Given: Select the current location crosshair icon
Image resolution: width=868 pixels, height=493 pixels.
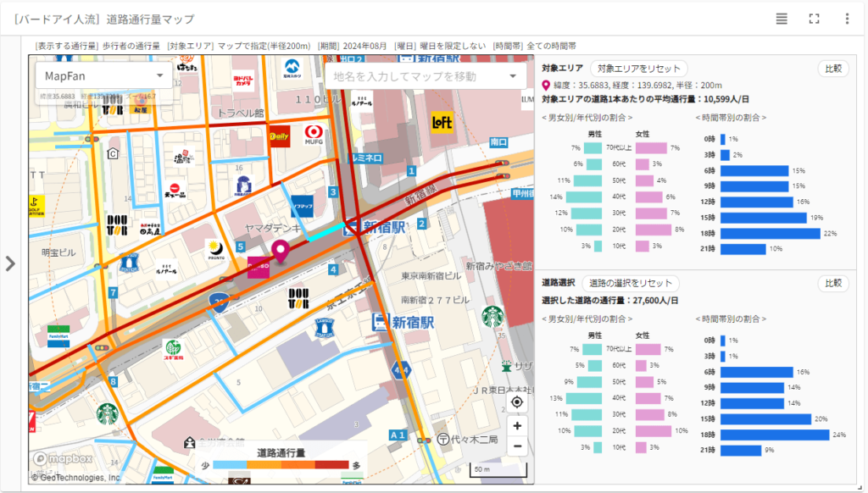Looking at the screenshot, I should click(517, 403).
